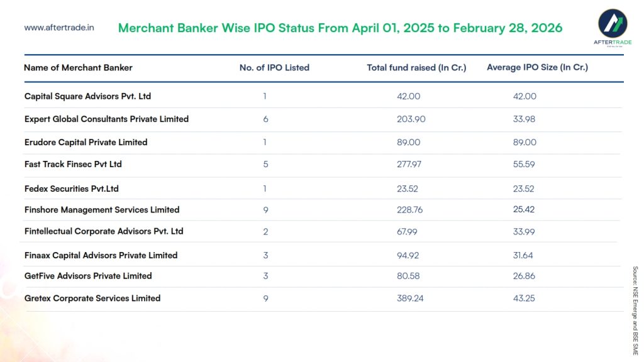Select Capital Square Advisors Pvt. Ltd row name
Image resolution: width=644 pixels, height=362 pixels.
(x=87, y=96)
